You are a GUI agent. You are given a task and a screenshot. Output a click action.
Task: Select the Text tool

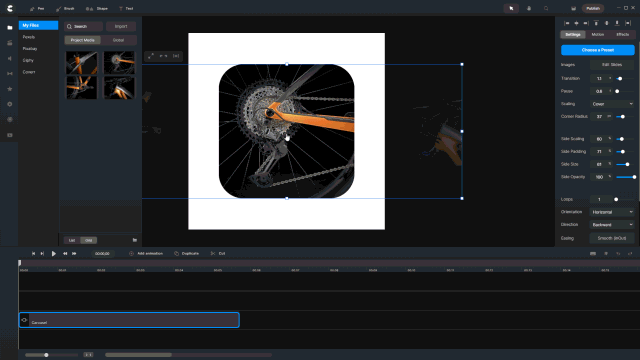(126, 9)
